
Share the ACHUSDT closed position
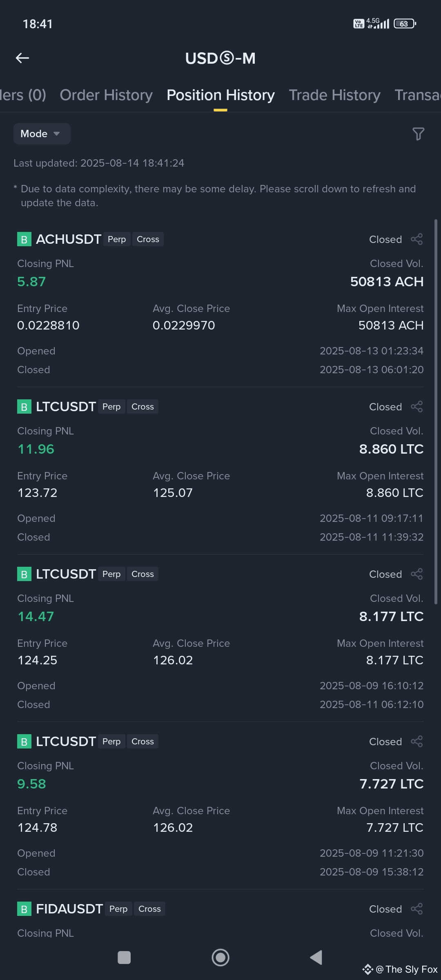[416, 239]
